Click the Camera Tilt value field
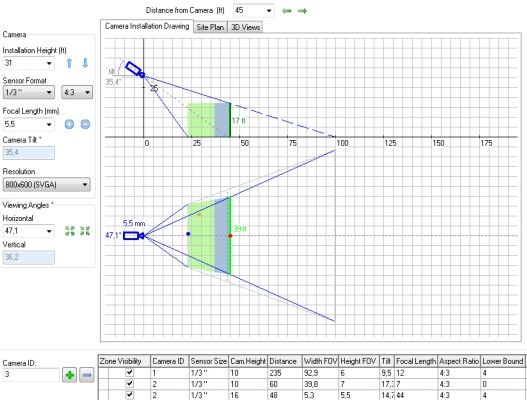 [29, 153]
